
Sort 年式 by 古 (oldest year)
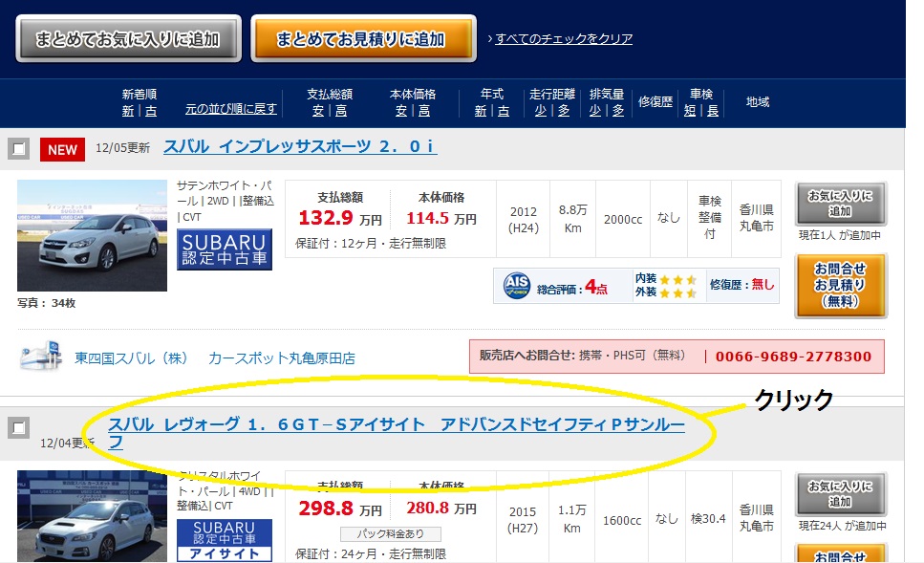pyautogui.click(x=504, y=111)
